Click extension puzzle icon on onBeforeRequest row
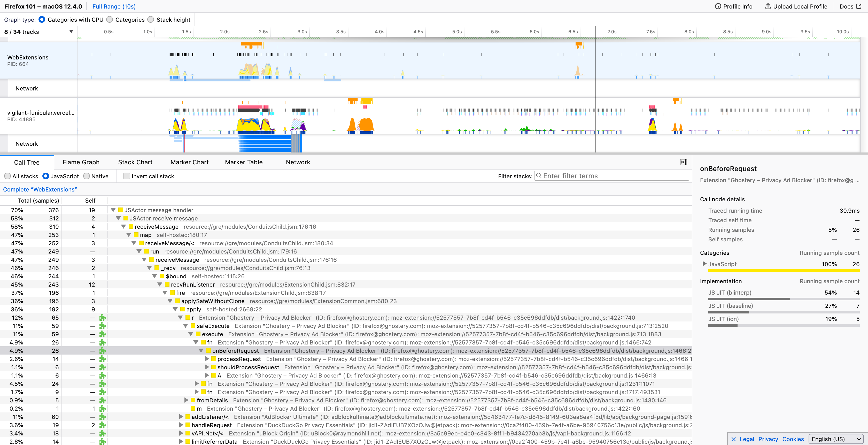868x445 pixels. click(103, 351)
